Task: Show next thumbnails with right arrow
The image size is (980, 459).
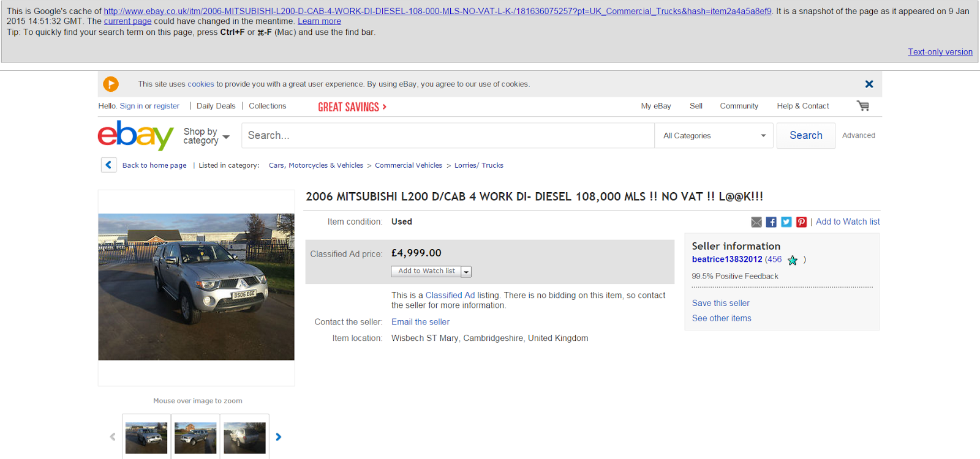Action: click(x=279, y=437)
